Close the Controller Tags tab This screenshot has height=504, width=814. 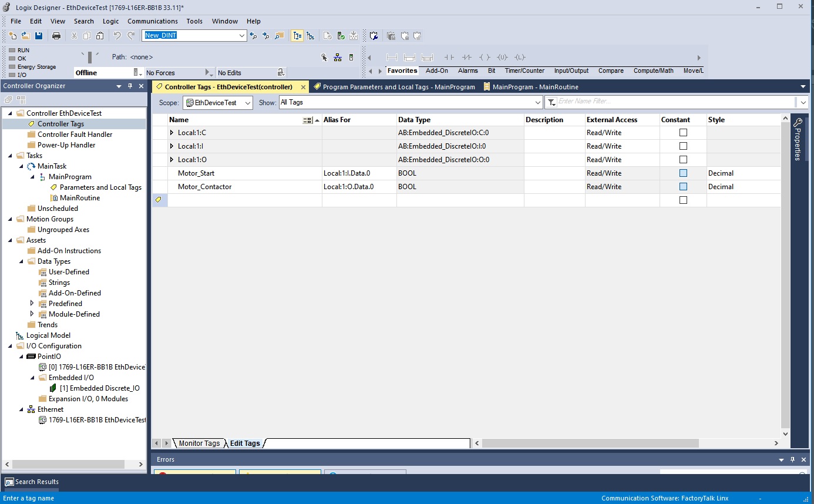[303, 87]
